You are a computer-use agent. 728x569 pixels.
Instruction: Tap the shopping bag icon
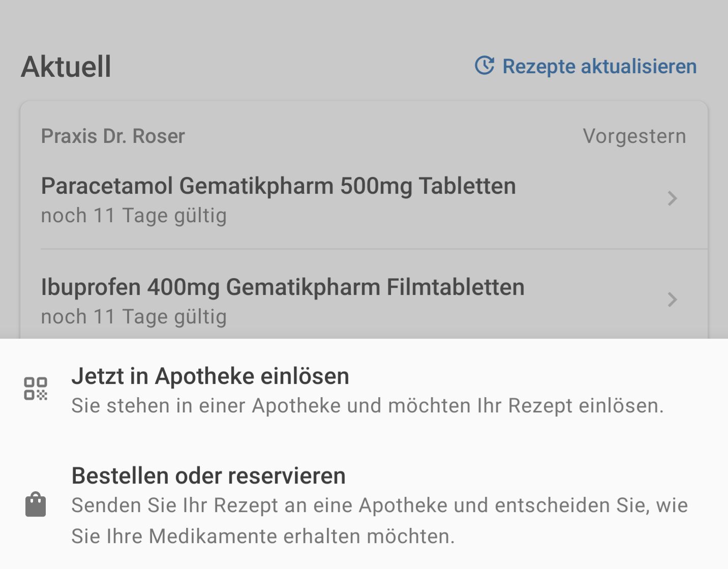(x=36, y=504)
